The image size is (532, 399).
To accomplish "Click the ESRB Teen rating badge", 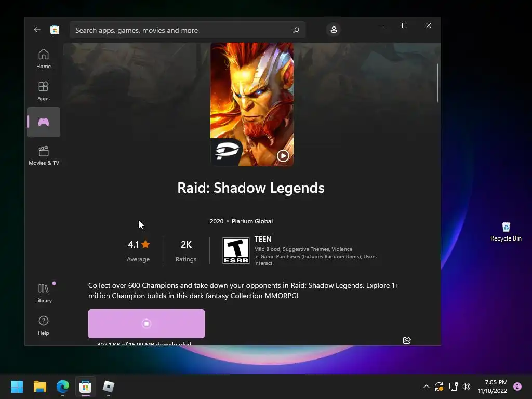I will pos(236,250).
